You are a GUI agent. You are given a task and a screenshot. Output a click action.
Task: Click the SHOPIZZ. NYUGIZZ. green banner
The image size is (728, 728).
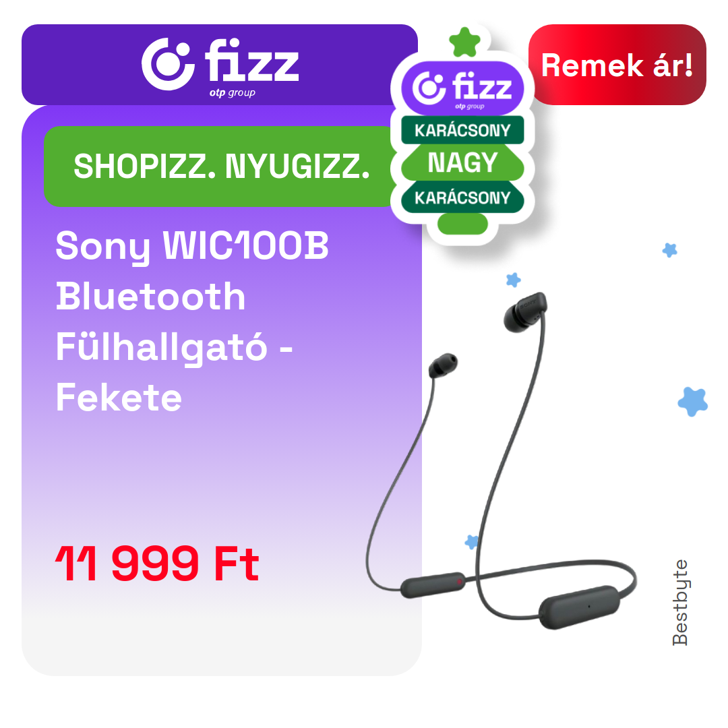pyautogui.click(x=220, y=166)
